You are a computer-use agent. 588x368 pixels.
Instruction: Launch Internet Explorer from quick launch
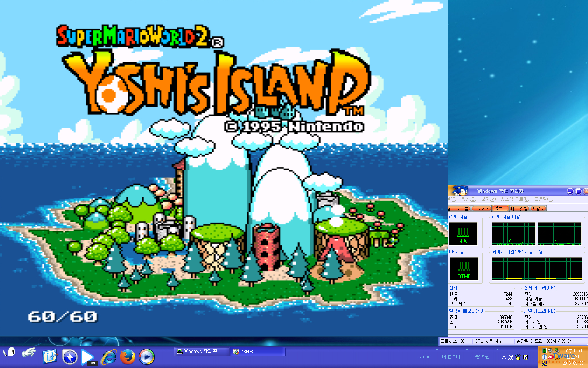click(109, 357)
